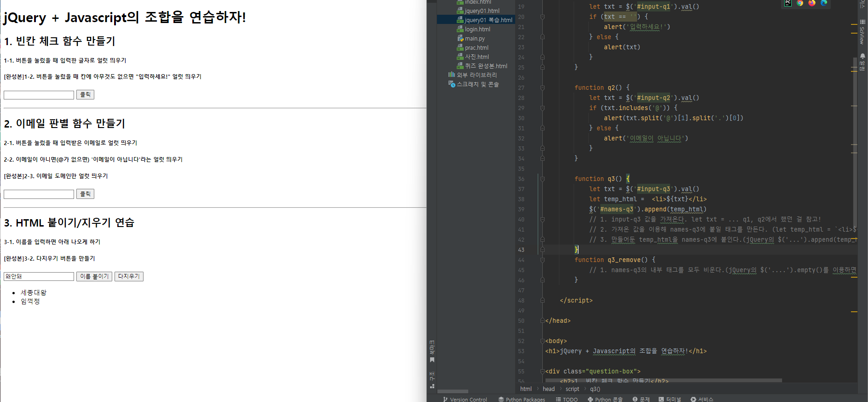Image resolution: width=868 pixels, height=402 pixels.
Task: Collapse function q2 at line 27
Action: tap(542, 87)
